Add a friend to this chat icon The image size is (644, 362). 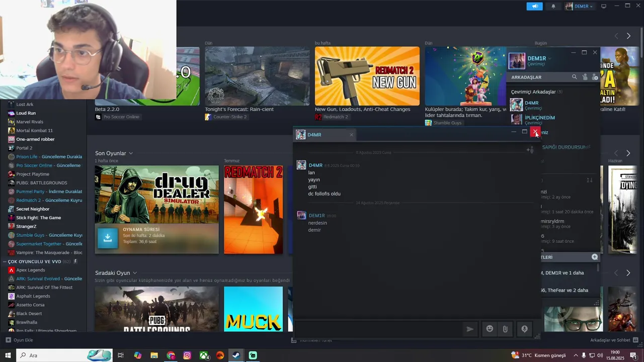530,150
